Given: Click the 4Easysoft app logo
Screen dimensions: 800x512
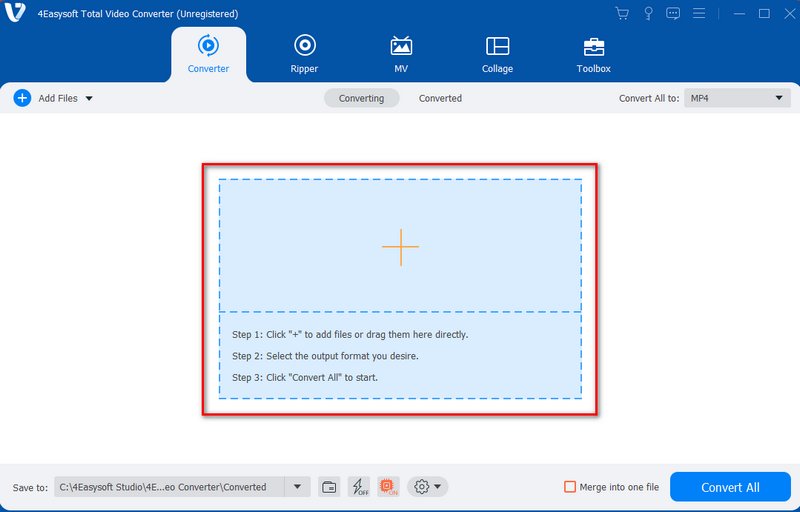Looking at the screenshot, I should (14, 13).
